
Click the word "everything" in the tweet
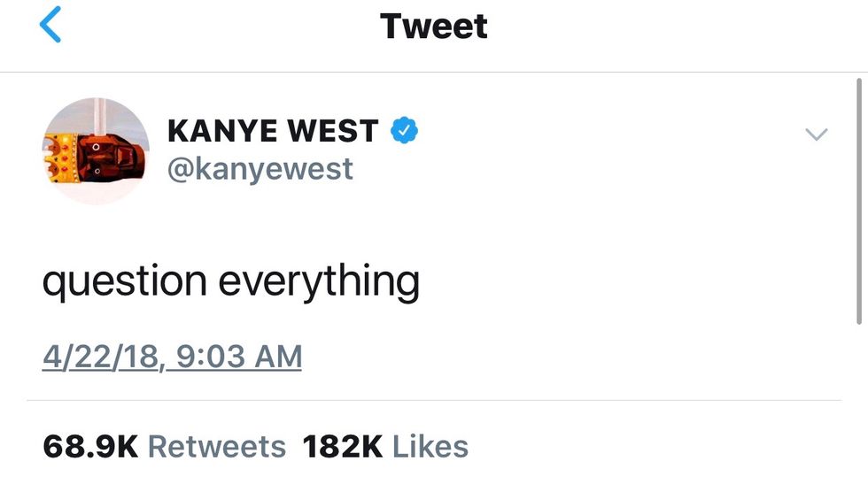(319, 282)
